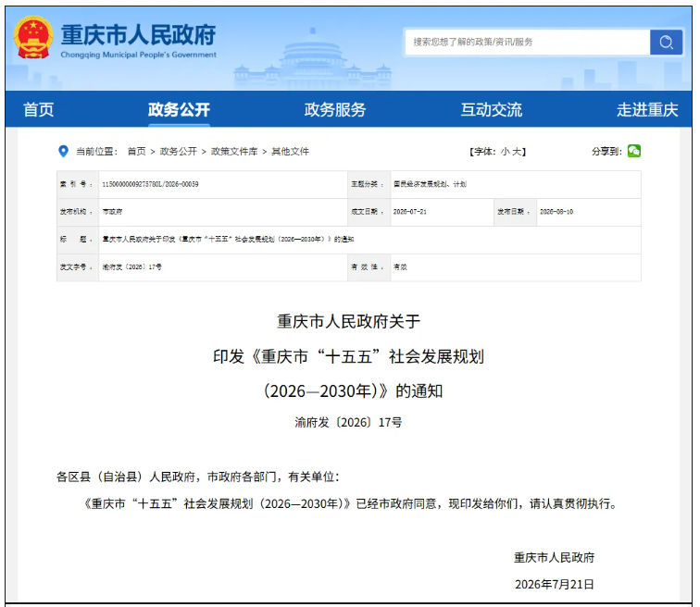Open the 政务服务 navigation tab
The height and width of the screenshot is (607, 700).
(x=335, y=110)
